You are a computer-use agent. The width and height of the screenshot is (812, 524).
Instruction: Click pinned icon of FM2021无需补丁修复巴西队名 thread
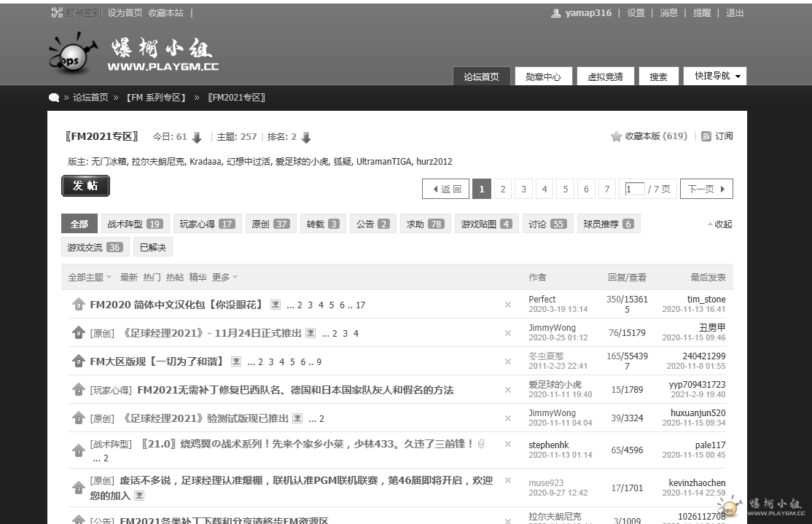(x=78, y=389)
